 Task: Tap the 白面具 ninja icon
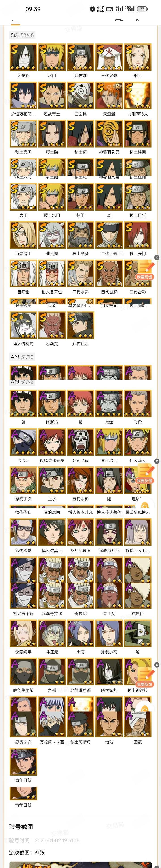pos(80,95)
